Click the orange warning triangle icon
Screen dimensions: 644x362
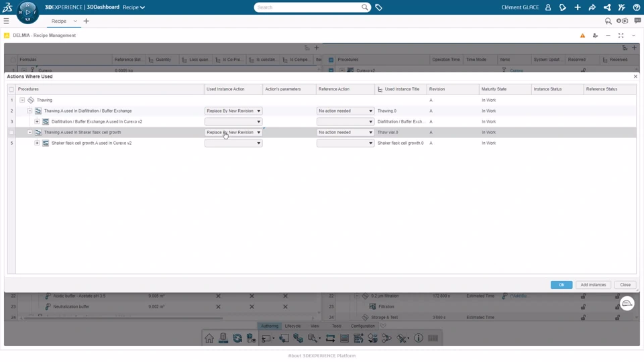(582, 36)
